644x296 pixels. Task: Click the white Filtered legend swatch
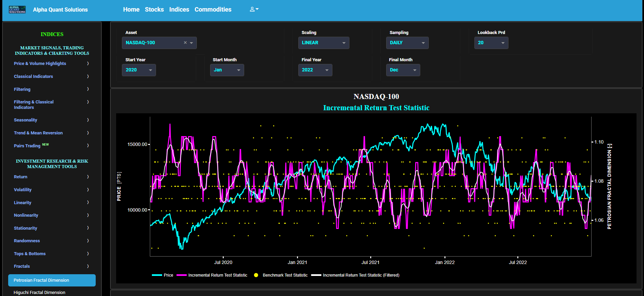(x=316, y=275)
